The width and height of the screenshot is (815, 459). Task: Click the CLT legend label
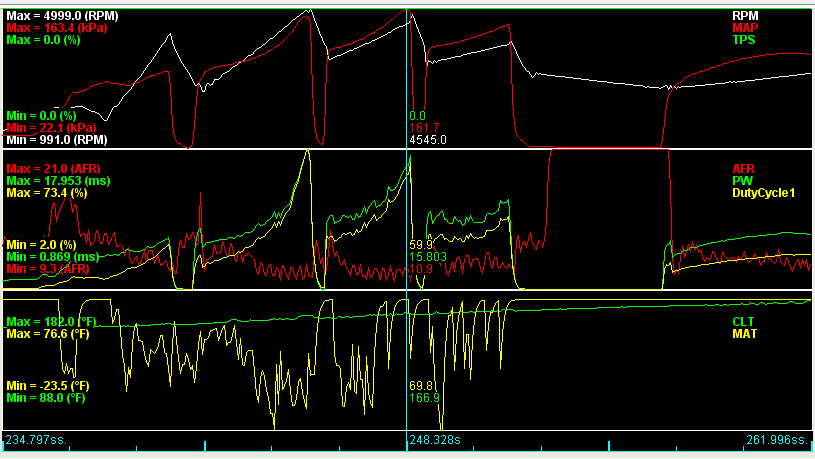click(x=743, y=322)
